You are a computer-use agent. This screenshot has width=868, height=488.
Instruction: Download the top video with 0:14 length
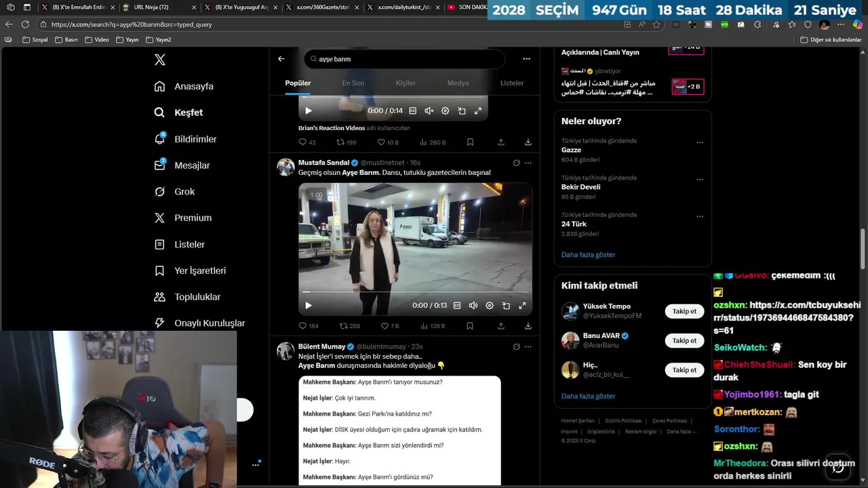[528, 142]
